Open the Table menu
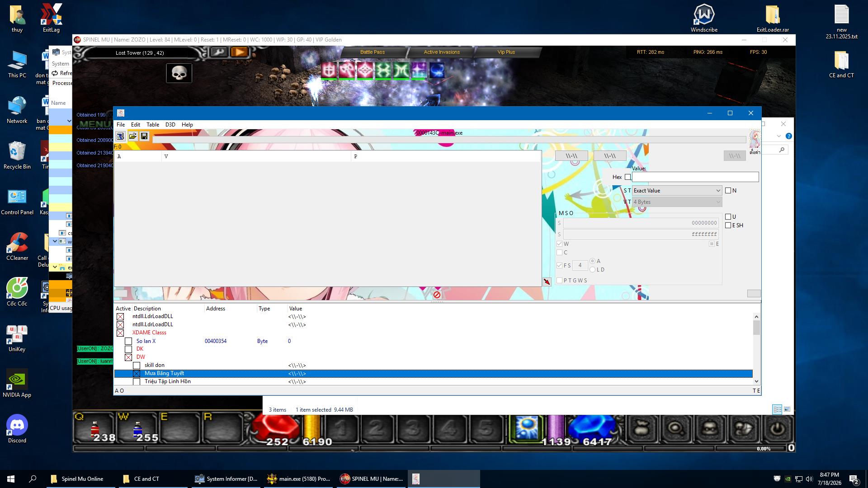This screenshot has height=488, width=868. click(x=153, y=125)
